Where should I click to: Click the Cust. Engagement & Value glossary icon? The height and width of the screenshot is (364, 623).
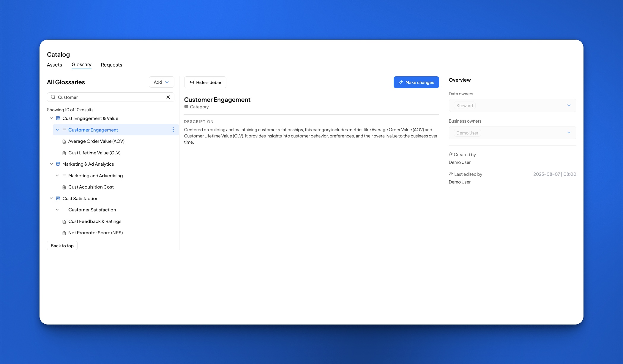click(58, 118)
